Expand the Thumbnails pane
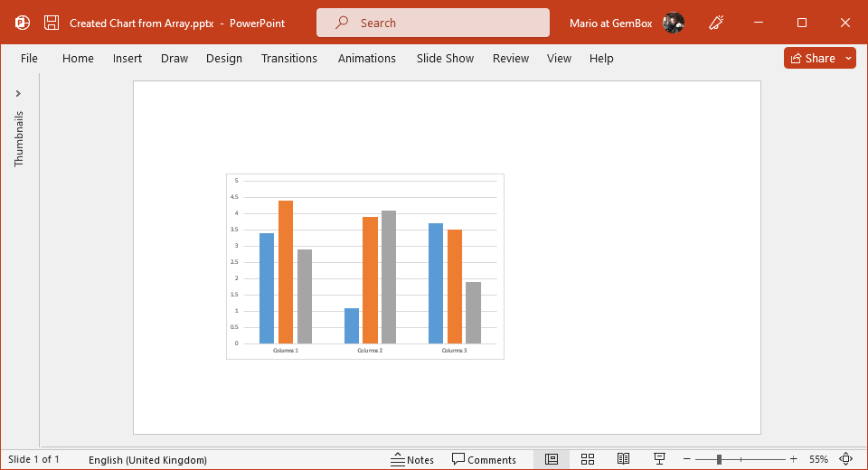Viewport: 868px width, 470px height. [18, 93]
